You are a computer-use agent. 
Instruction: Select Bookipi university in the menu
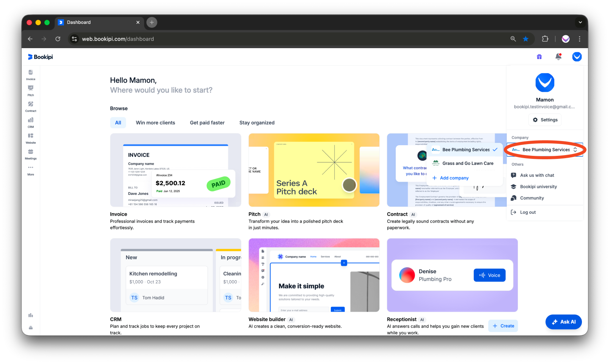tap(538, 187)
